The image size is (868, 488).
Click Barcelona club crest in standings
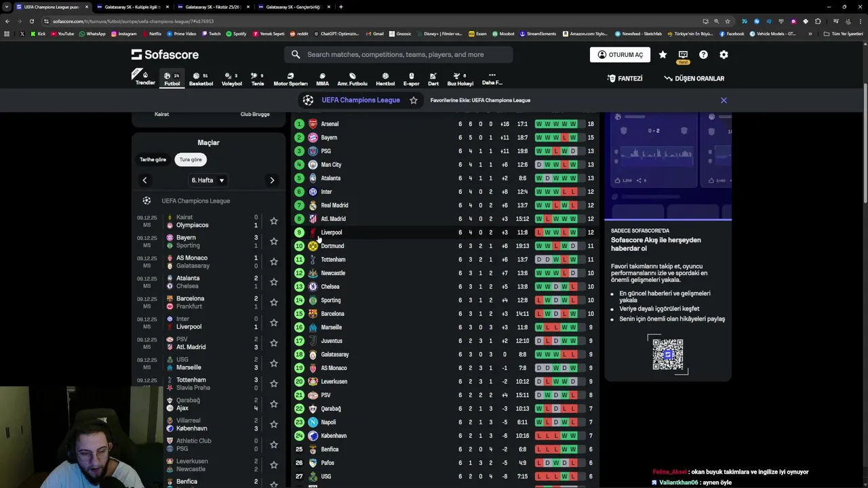coord(313,314)
